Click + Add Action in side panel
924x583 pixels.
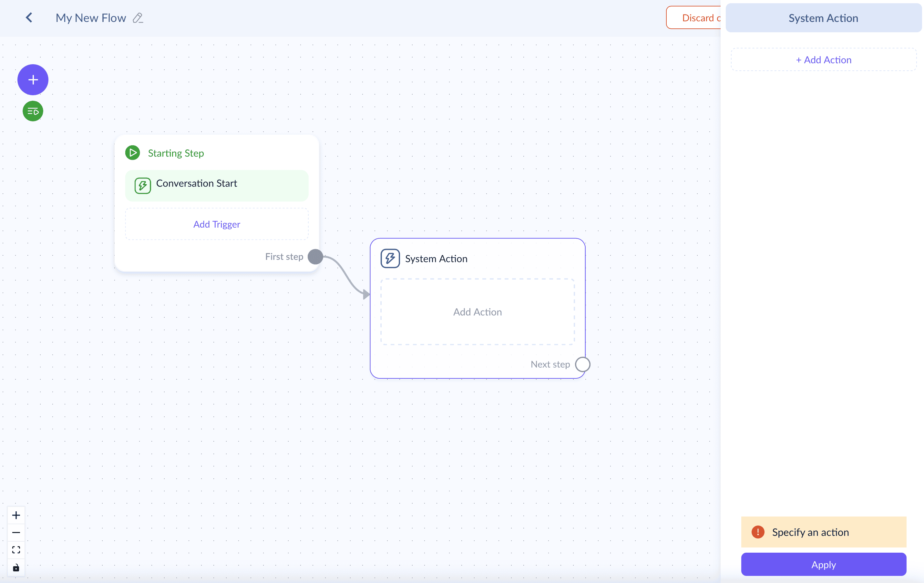(x=824, y=60)
